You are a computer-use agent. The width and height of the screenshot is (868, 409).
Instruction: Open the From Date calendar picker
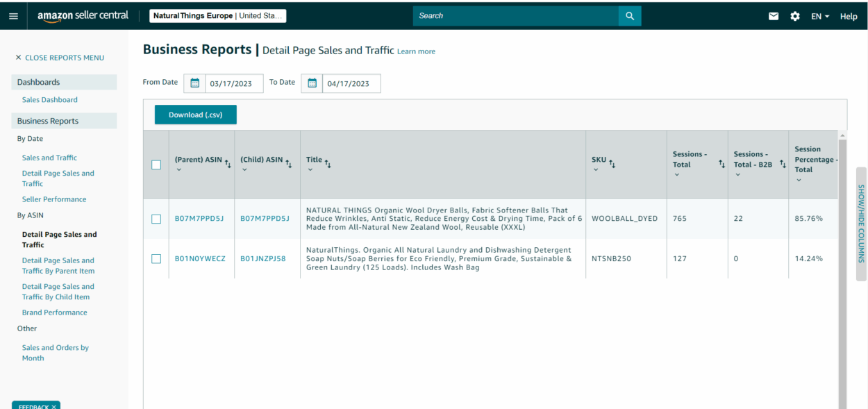click(x=194, y=83)
